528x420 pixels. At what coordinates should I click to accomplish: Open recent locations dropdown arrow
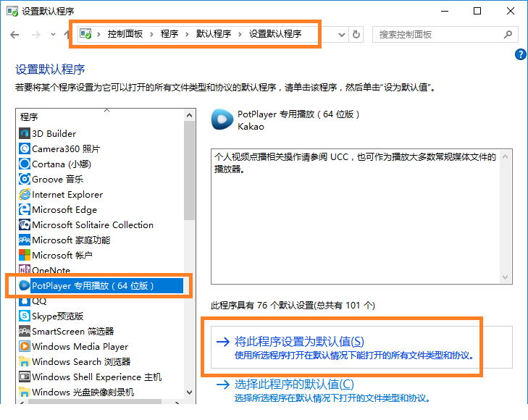53,34
